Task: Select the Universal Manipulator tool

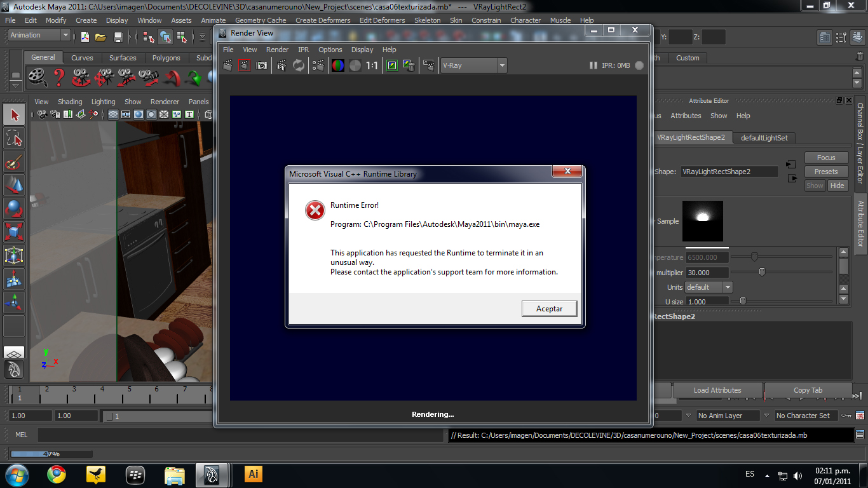Action: coord(14,255)
